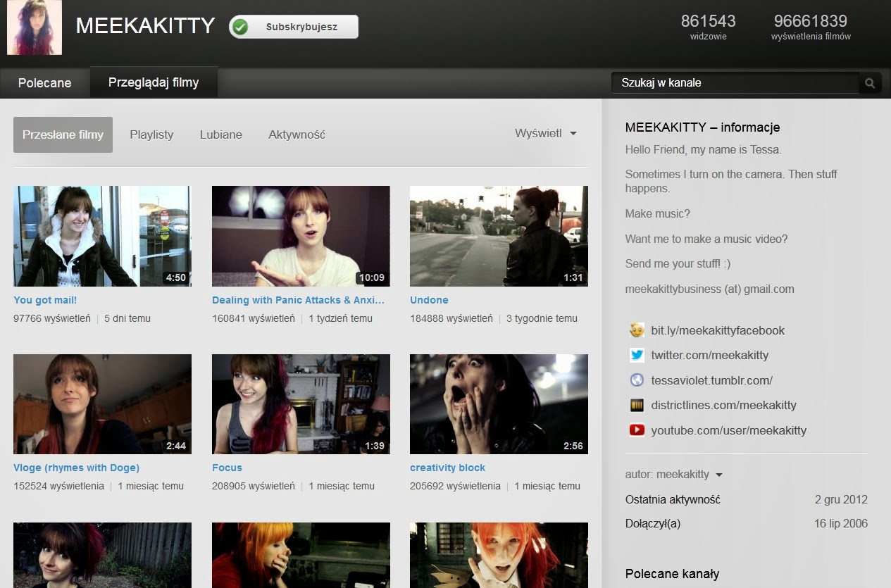The height and width of the screenshot is (588, 891).
Task: Open the Focus video title link
Action: point(227,468)
